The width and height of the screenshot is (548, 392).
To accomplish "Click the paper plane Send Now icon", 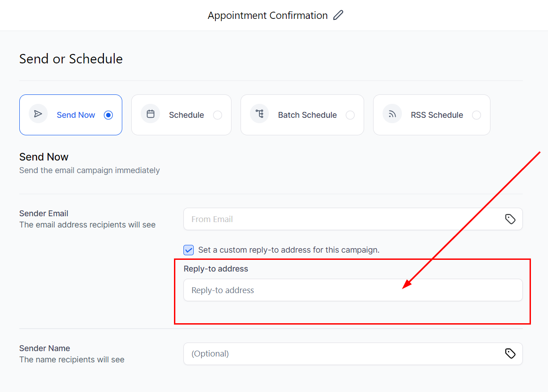I will 38,114.
